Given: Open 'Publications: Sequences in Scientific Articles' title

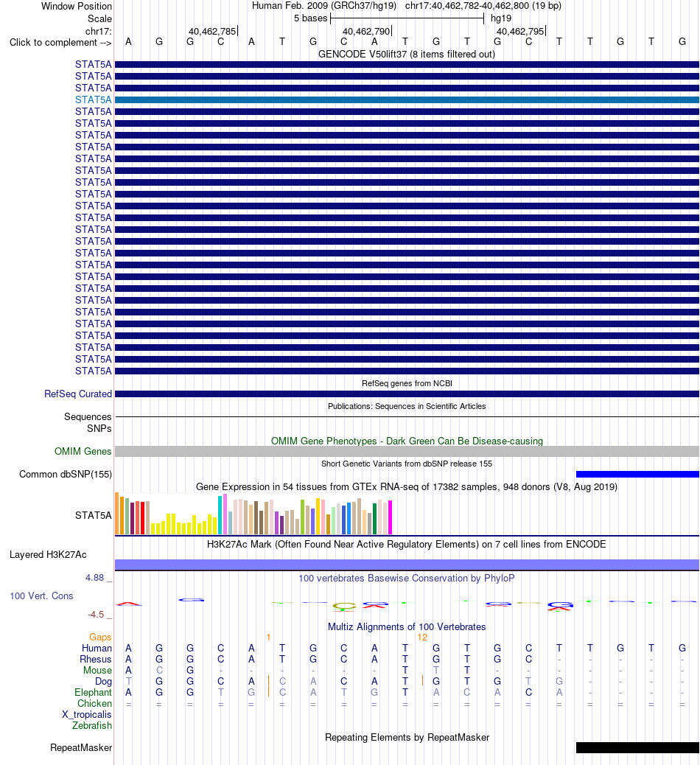Looking at the screenshot, I should 407,406.
